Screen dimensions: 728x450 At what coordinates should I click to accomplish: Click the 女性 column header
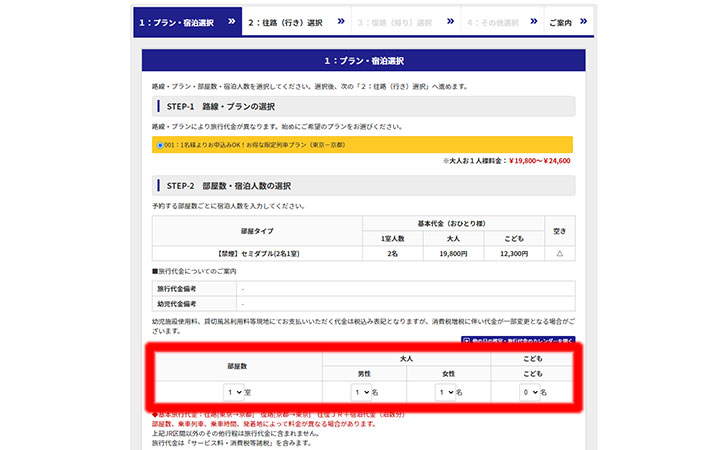448,373
